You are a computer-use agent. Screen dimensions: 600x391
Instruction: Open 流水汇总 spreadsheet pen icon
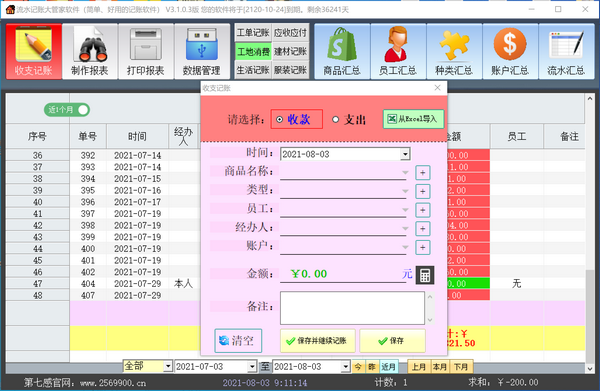coord(566,51)
